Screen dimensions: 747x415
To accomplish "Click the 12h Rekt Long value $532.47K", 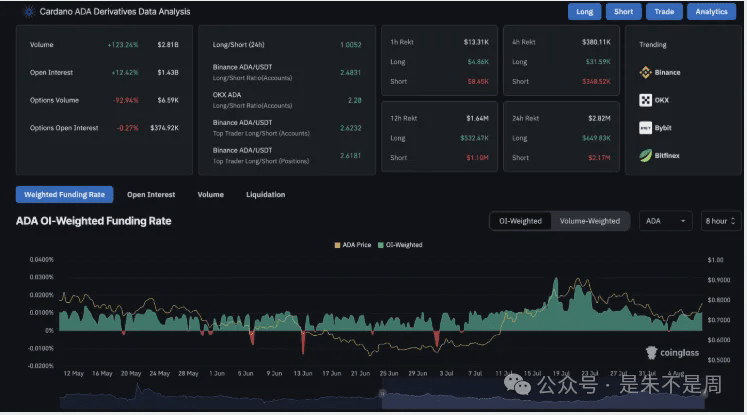I will [x=474, y=138].
